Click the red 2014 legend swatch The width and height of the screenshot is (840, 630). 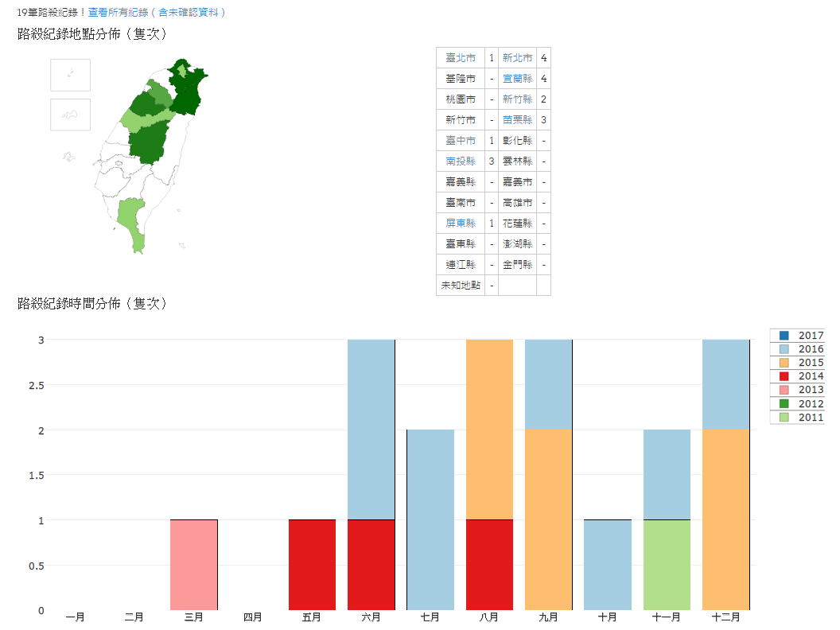784,376
